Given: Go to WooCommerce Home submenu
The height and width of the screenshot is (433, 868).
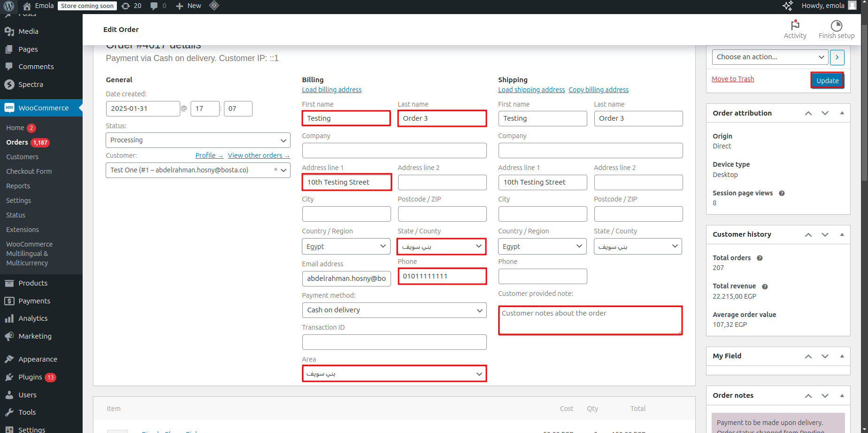Looking at the screenshot, I should pyautogui.click(x=15, y=128).
